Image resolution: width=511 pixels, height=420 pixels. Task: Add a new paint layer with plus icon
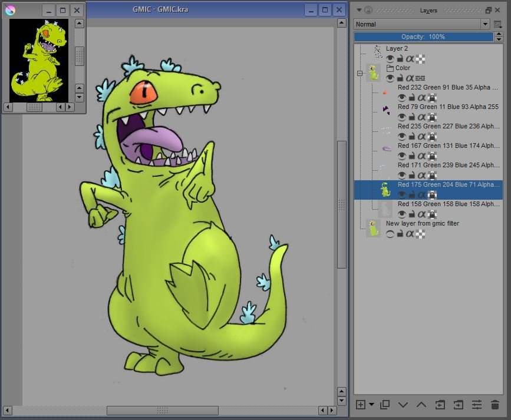pyautogui.click(x=361, y=405)
